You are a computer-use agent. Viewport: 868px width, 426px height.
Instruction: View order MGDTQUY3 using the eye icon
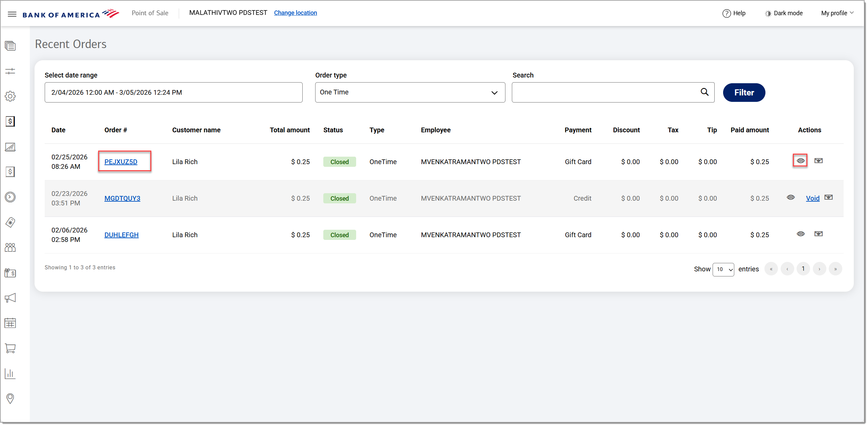point(791,197)
